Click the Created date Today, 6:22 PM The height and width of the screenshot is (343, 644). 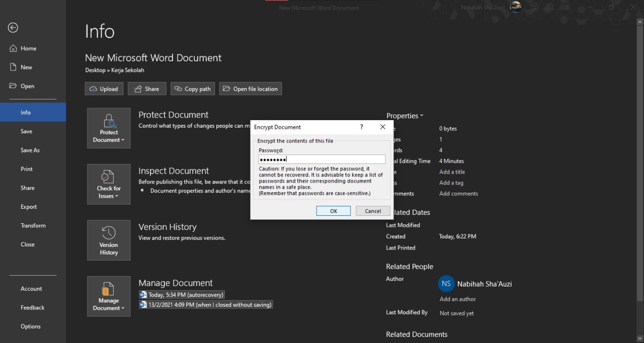[x=458, y=236]
